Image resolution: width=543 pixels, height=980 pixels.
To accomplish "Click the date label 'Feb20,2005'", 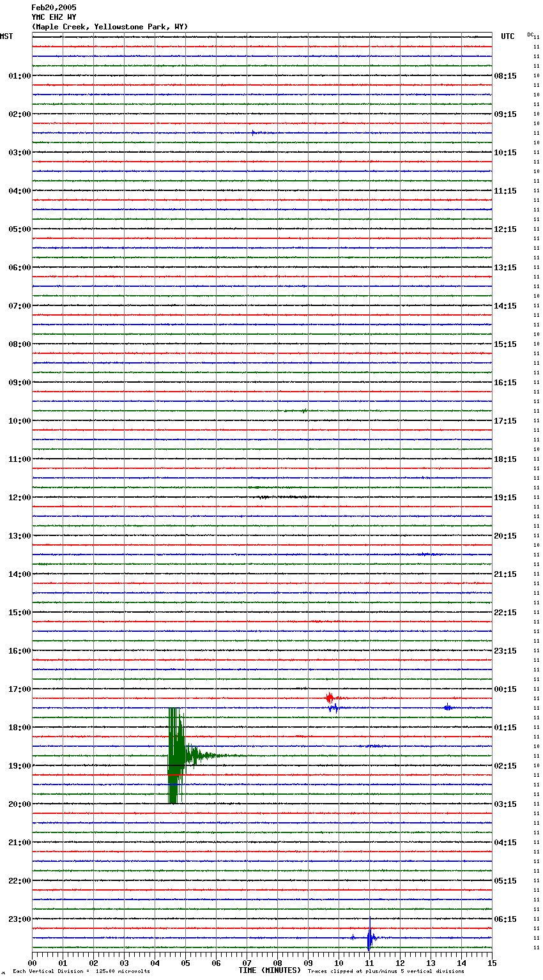I will 54,8.
